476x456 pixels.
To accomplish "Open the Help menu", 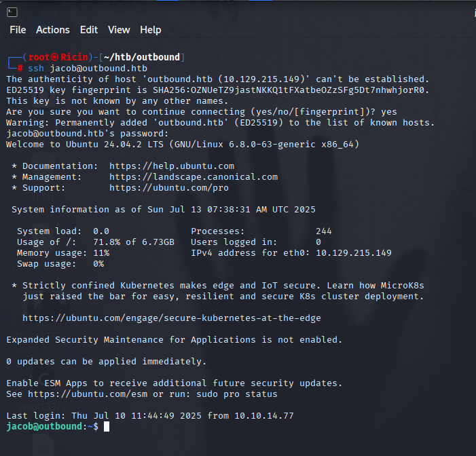I will pos(151,30).
